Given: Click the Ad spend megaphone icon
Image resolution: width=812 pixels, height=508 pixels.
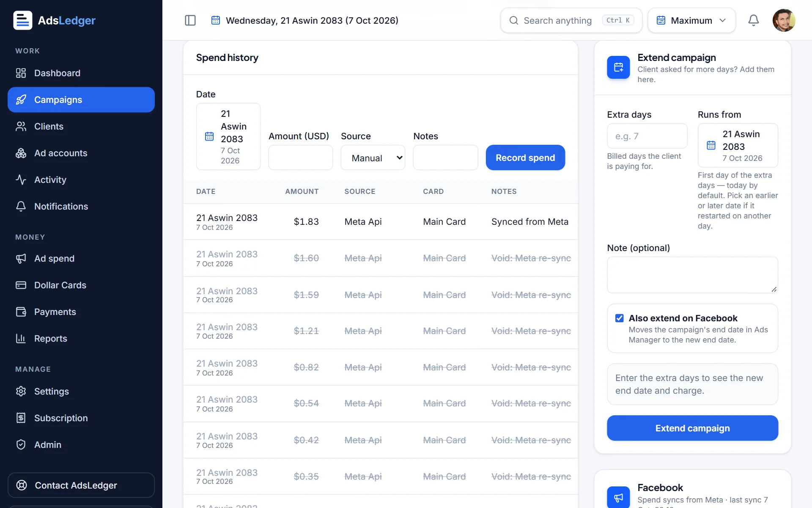Looking at the screenshot, I should click(21, 258).
